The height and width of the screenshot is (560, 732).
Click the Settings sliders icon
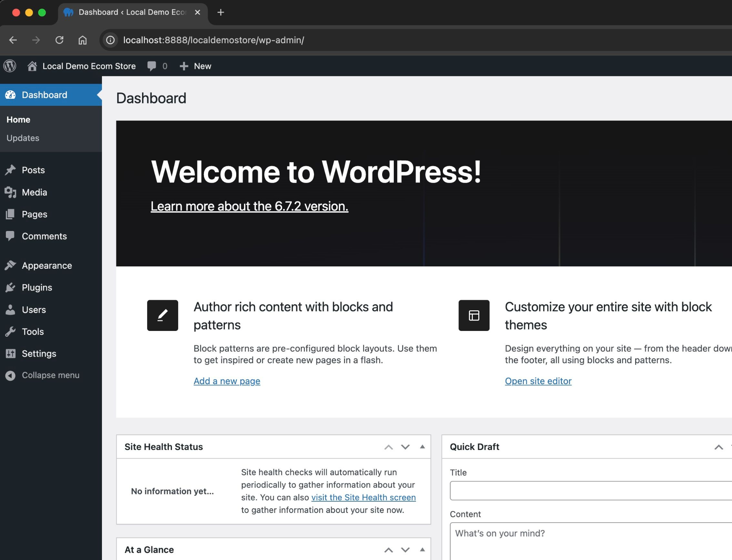(x=11, y=353)
